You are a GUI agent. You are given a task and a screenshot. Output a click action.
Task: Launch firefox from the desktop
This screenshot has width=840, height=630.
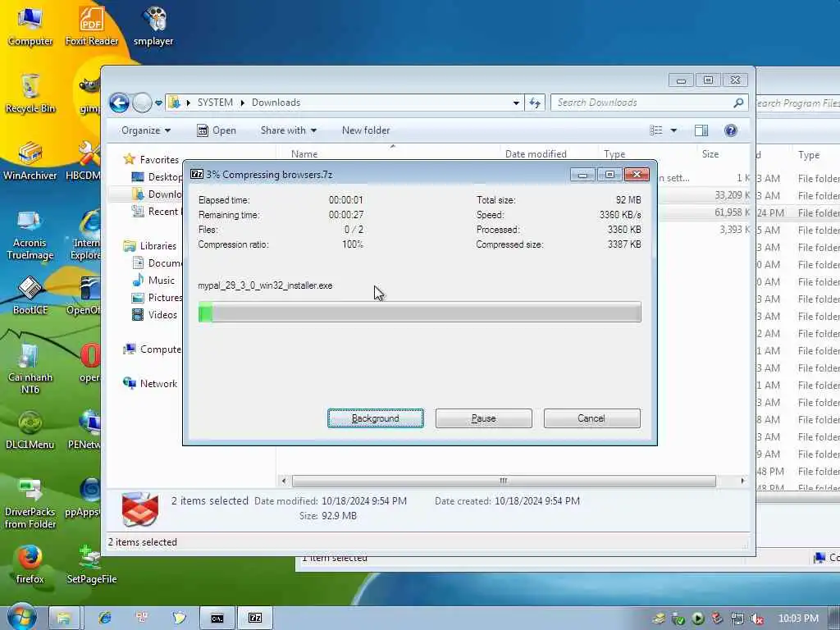click(30, 564)
